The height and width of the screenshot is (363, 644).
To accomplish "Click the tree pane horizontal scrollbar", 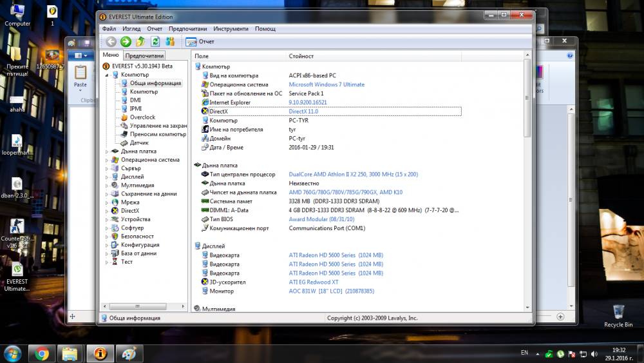I will point(138,306).
